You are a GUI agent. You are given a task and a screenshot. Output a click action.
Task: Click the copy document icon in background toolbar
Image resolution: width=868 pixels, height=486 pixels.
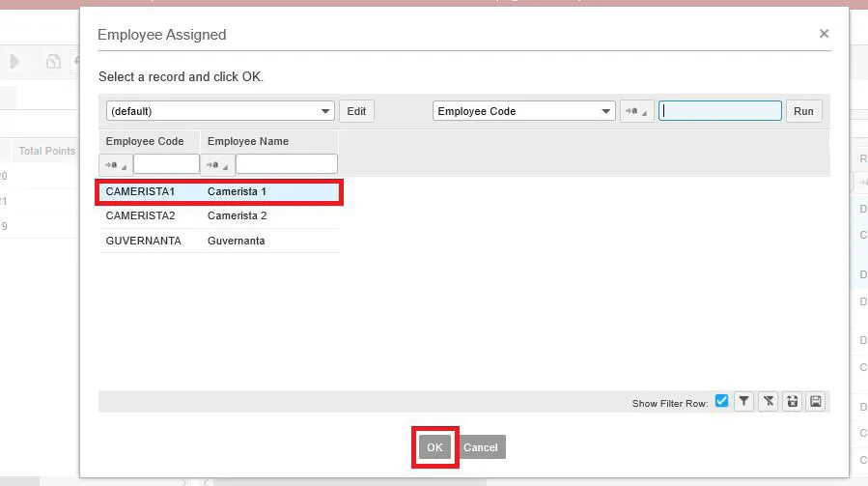coord(53,62)
